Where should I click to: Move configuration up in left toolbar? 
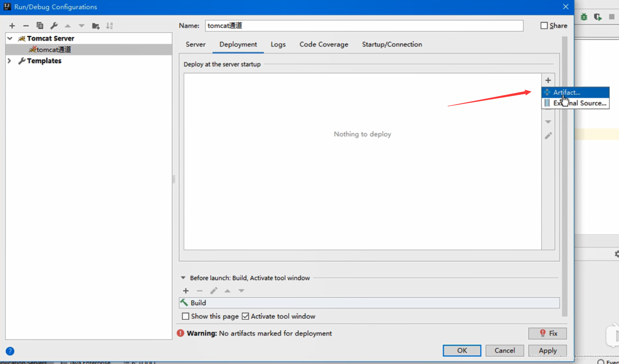(x=68, y=26)
